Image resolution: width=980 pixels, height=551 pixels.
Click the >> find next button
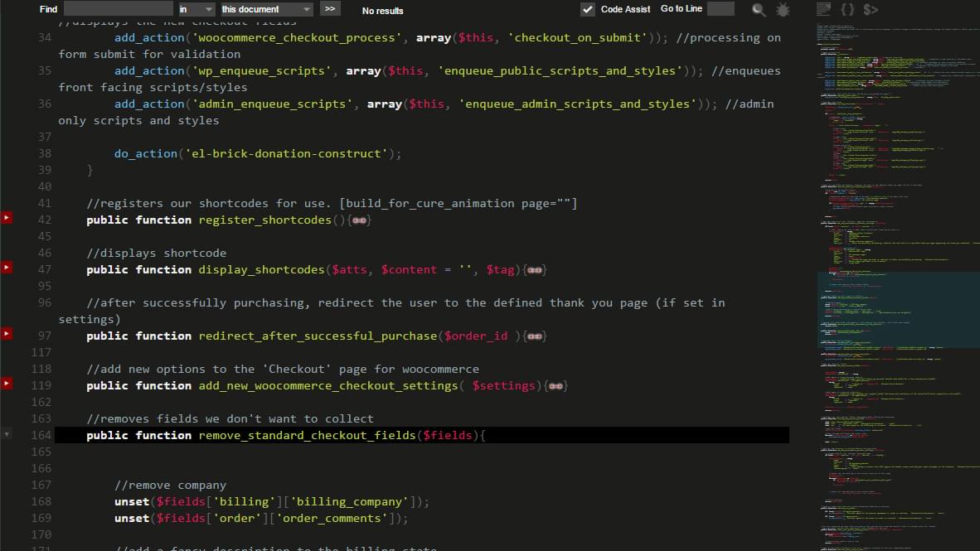click(x=330, y=9)
